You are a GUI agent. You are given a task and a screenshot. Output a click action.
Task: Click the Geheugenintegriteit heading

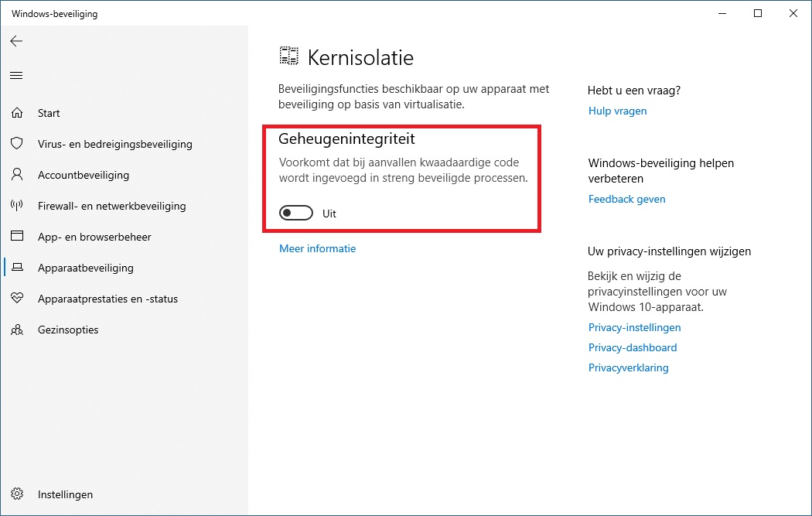click(x=346, y=138)
